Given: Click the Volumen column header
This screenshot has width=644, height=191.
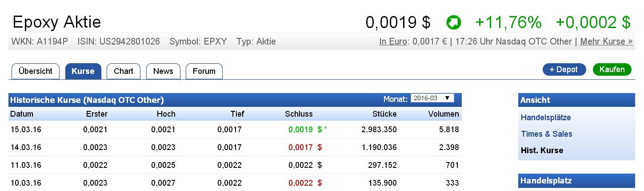Looking at the screenshot, I should (443, 114).
